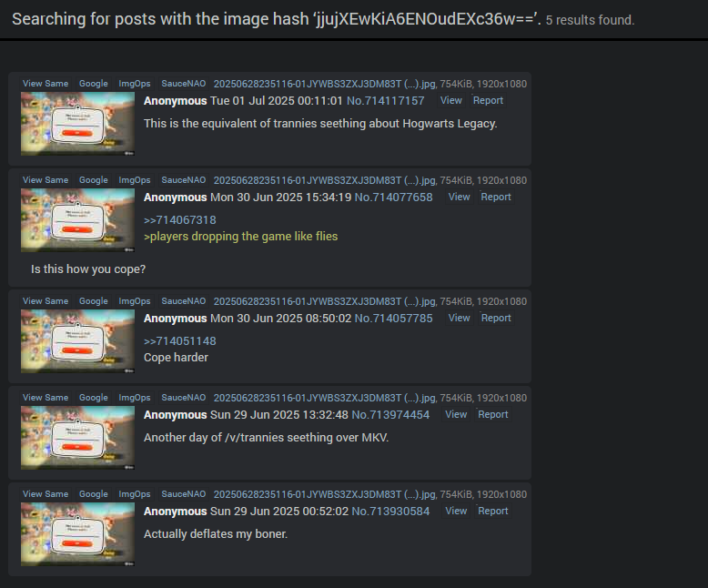Click SauceNAO on the first result
This screenshot has height=588, width=708.
[183, 84]
